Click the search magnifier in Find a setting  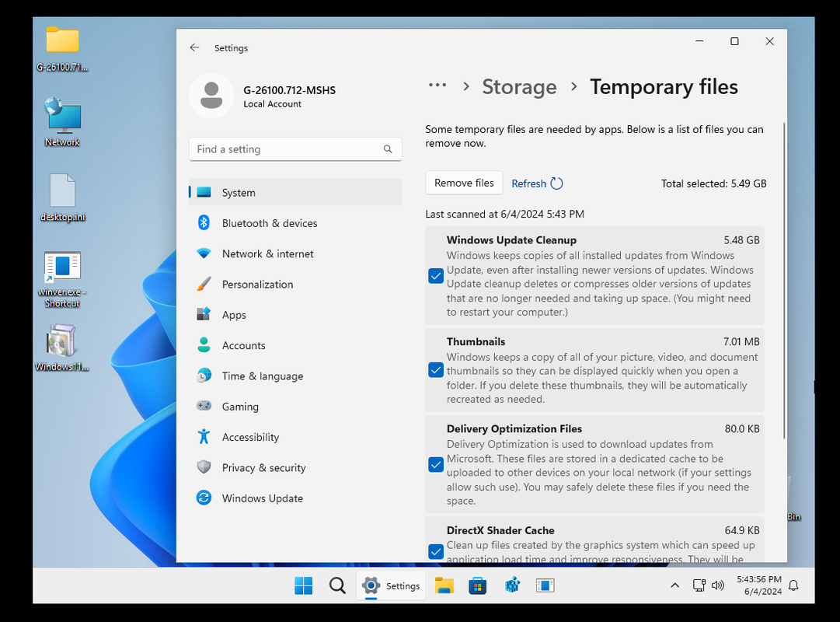point(388,149)
